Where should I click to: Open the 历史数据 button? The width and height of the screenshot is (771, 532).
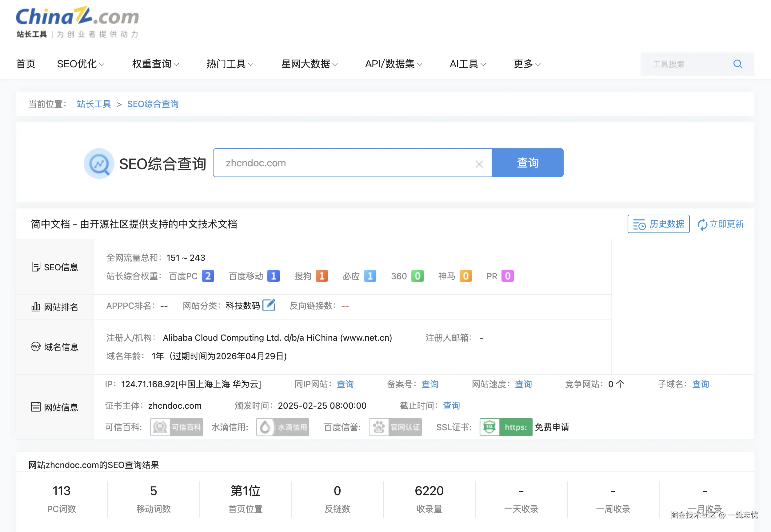(658, 224)
